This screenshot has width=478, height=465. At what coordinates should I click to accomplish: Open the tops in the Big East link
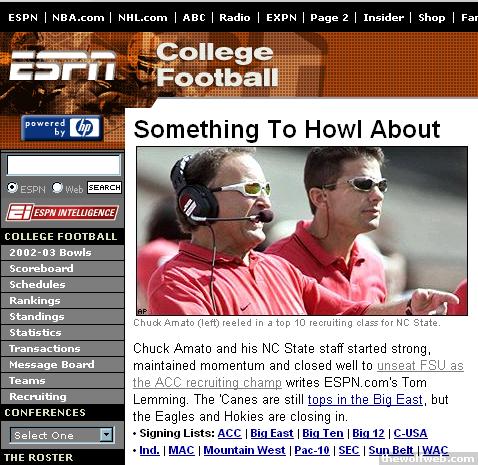365,399
